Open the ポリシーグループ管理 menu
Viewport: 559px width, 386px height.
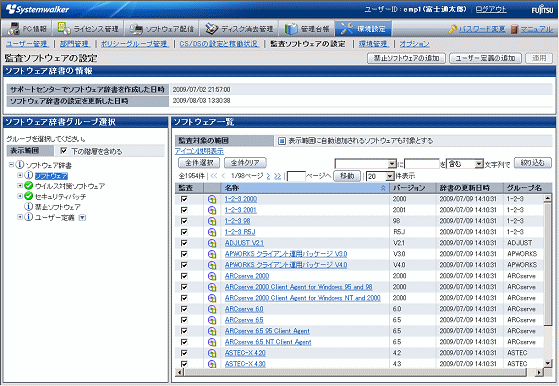[134, 43]
